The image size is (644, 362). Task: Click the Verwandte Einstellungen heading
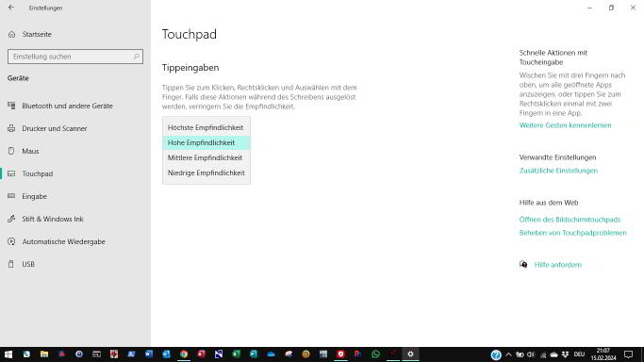(x=557, y=157)
